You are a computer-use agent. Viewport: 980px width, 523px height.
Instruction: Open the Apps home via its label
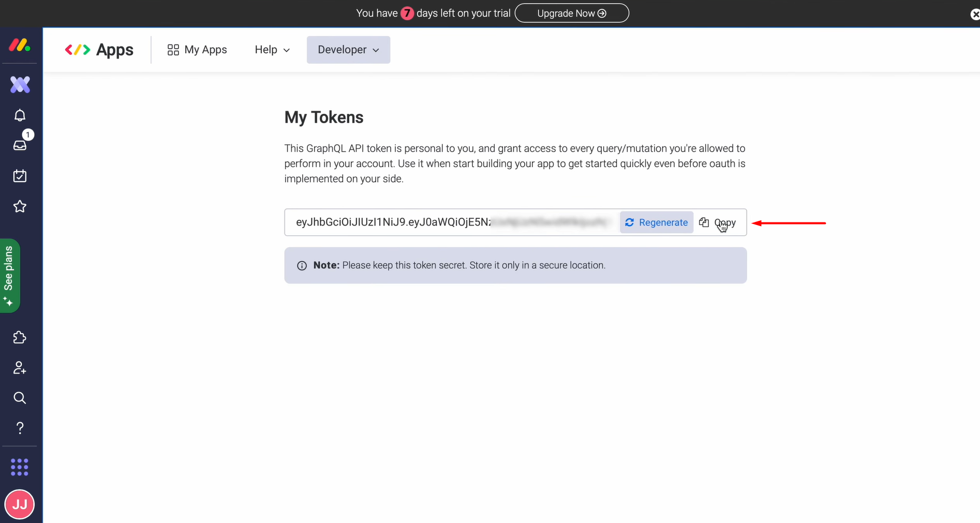(114, 50)
